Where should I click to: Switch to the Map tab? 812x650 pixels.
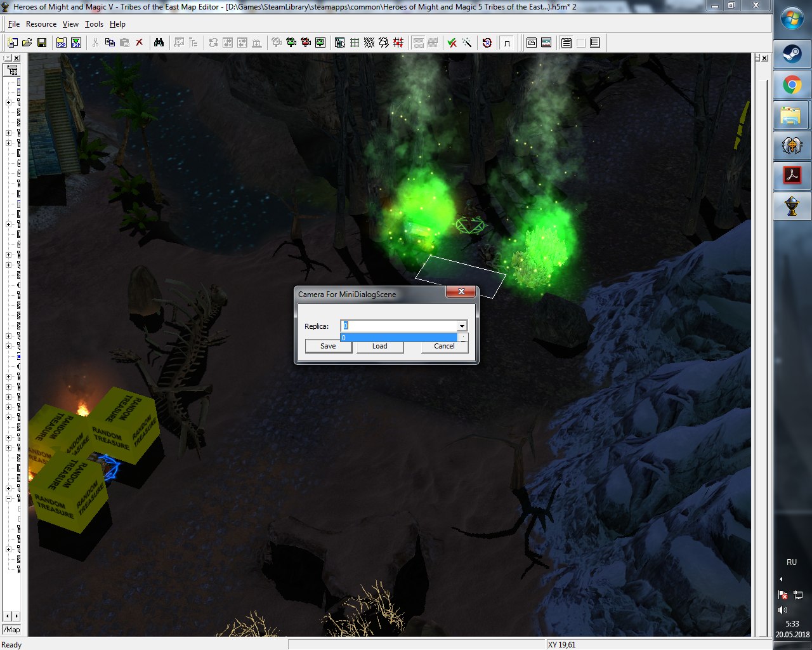click(x=11, y=630)
